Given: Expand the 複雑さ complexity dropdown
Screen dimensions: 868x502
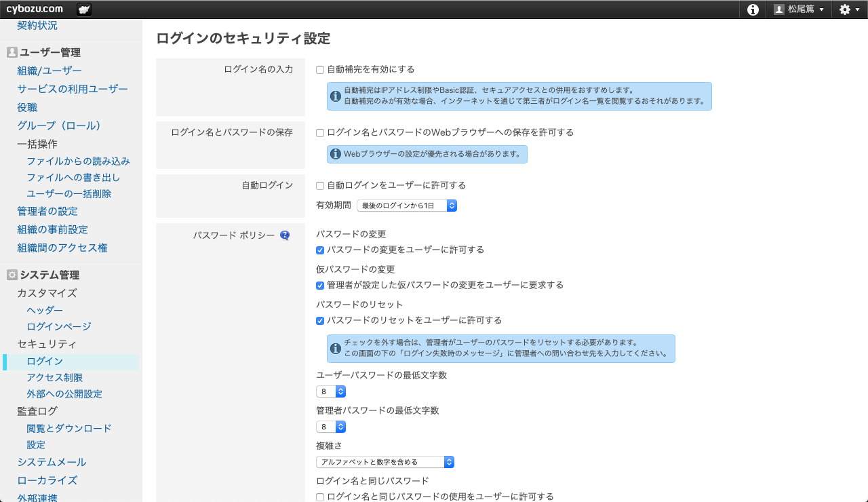Looking at the screenshot, I should pos(384,462).
